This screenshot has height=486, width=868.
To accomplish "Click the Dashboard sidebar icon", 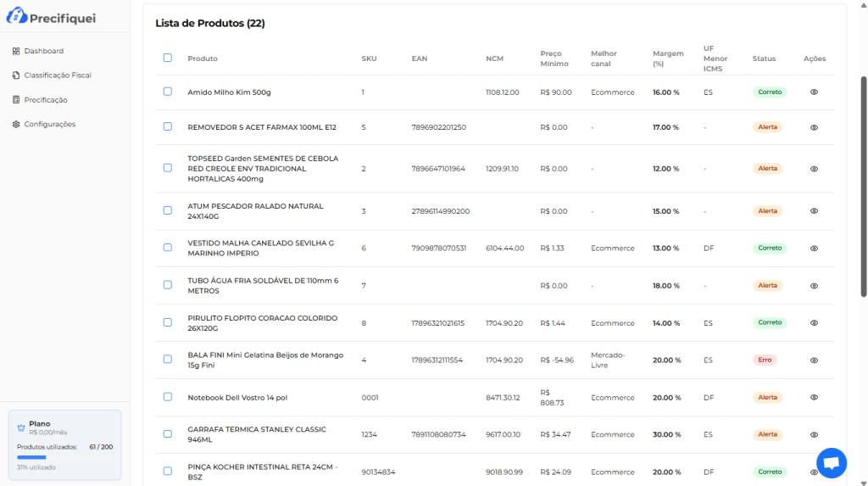I will [16, 51].
